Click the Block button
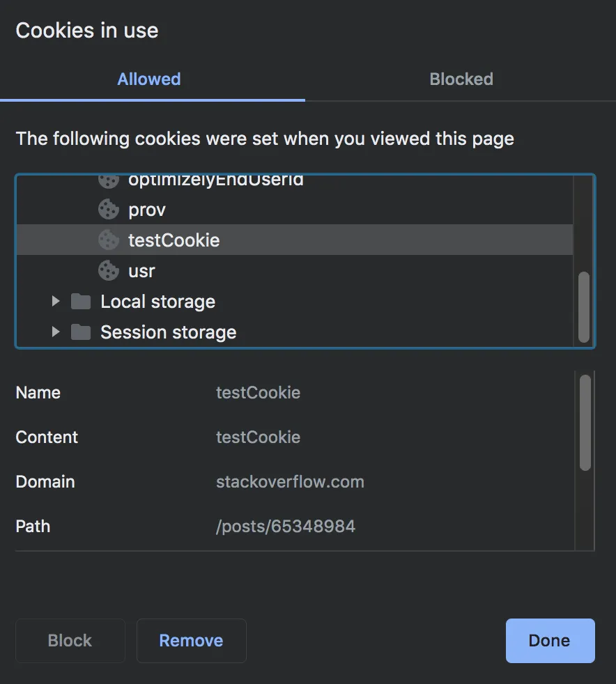 click(70, 640)
